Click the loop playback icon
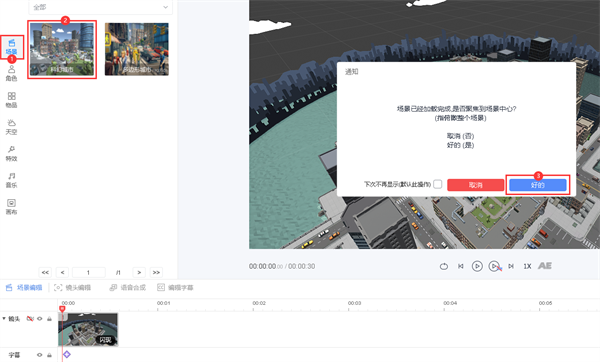This screenshot has height=362, width=600. click(443, 266)
